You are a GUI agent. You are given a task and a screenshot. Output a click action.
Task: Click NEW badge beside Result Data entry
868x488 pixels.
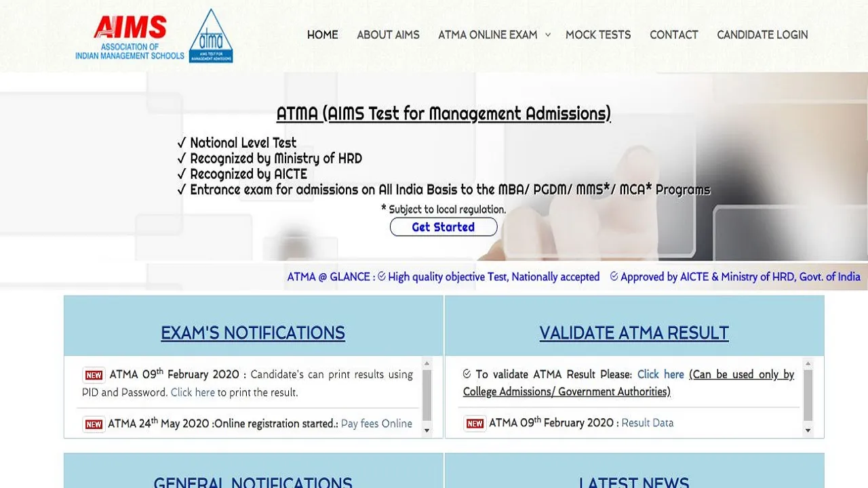point(475,424)
